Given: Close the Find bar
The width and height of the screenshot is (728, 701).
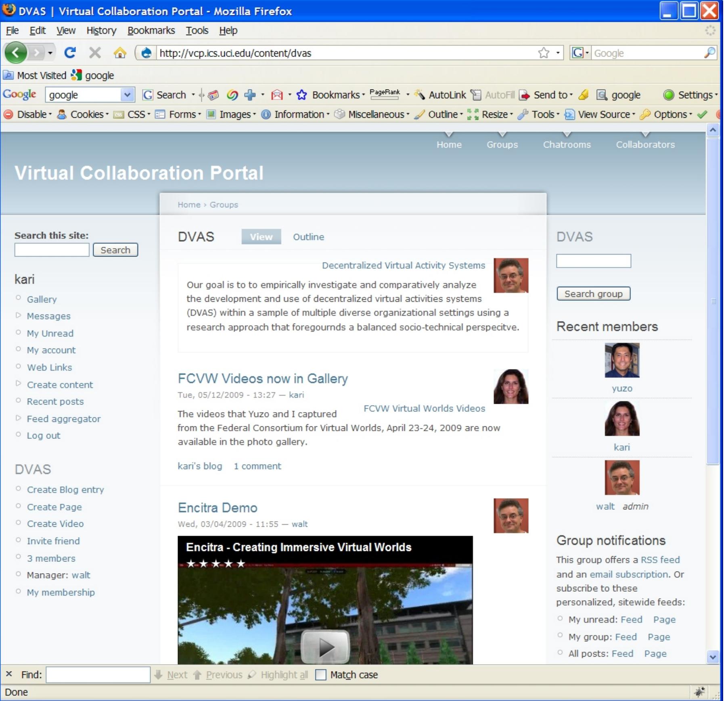Looking at the screenshot, I should pos(9,674).
